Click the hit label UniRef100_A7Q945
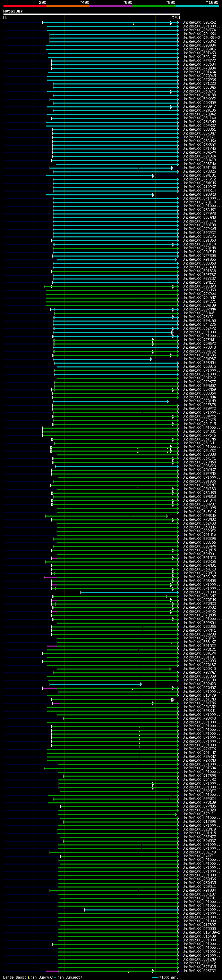The height and width of the screenshot is (980, 222). click(199, 76)
